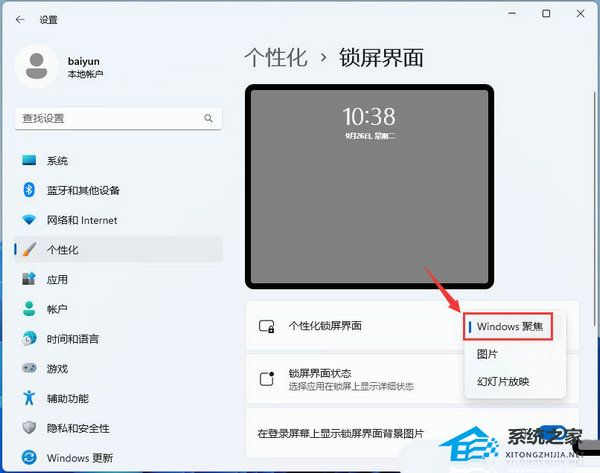This screenshot has width=600, height=473.
Task: Open 网络和 Internet from the sidebar
Action: coord(81,220)
